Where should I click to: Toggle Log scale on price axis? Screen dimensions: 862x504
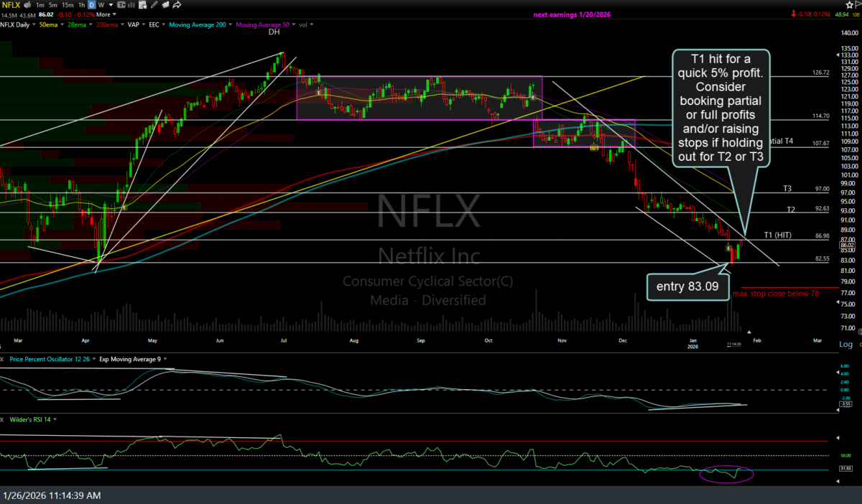point(847,345)
